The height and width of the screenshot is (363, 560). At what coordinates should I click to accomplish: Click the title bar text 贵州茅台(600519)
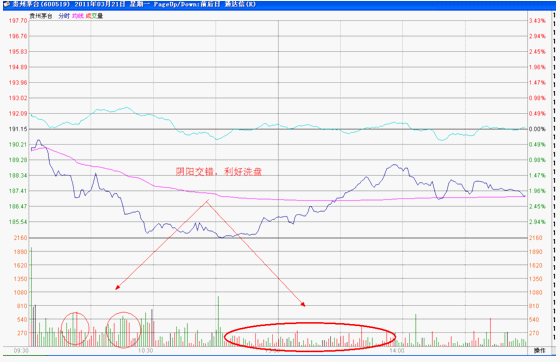click(41, 5)
